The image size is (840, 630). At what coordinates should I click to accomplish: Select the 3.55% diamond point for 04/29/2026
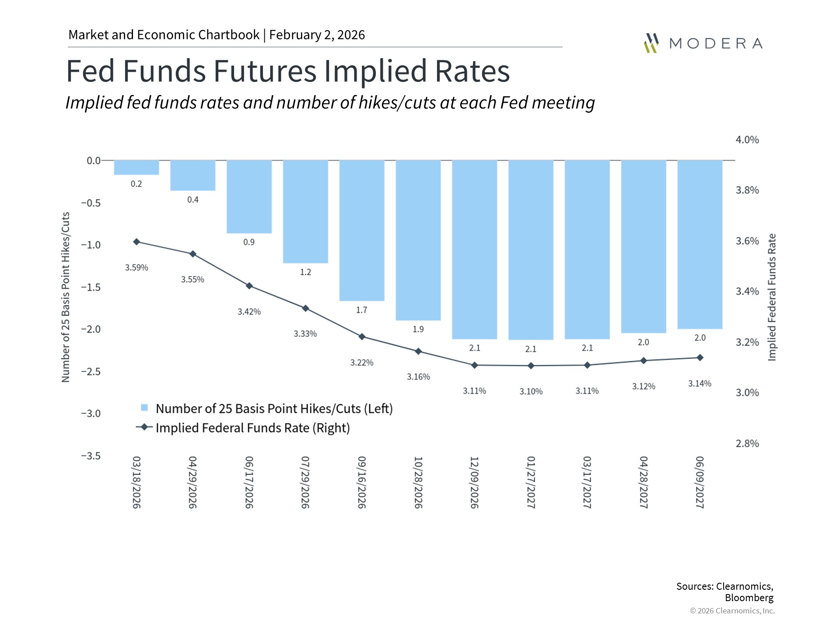(x=193, y=254)
